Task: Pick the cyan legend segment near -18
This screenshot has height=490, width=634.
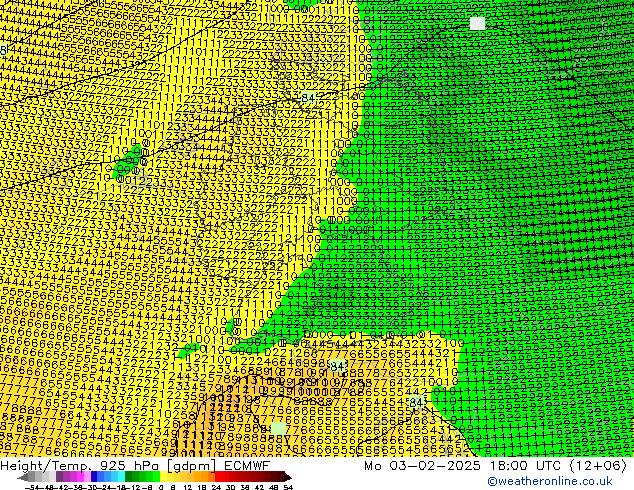Action: click(121, 477)
